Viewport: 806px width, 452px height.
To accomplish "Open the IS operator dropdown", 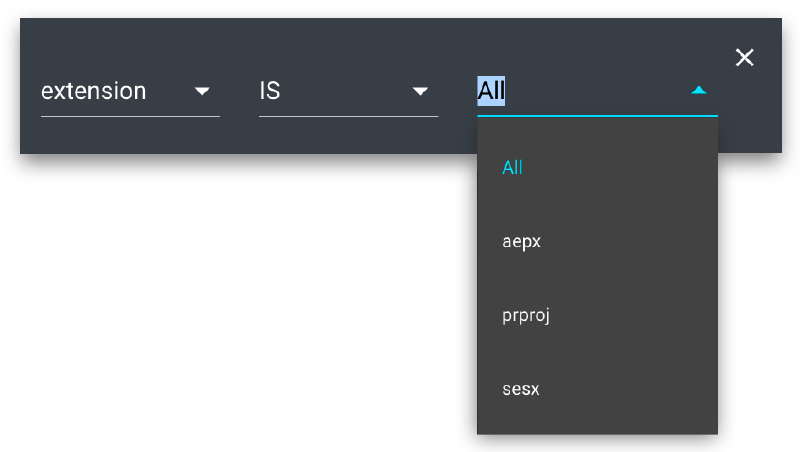I will click(x=348, y=91).
